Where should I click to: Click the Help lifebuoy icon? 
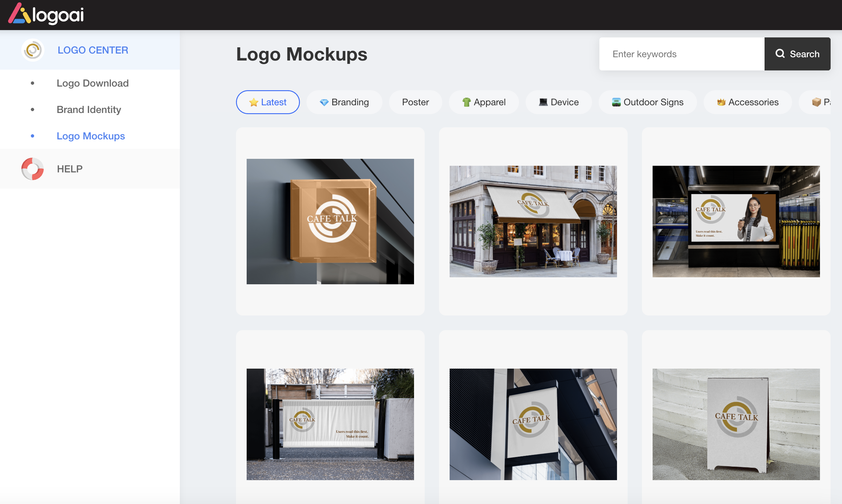click(x=33, y=169)
